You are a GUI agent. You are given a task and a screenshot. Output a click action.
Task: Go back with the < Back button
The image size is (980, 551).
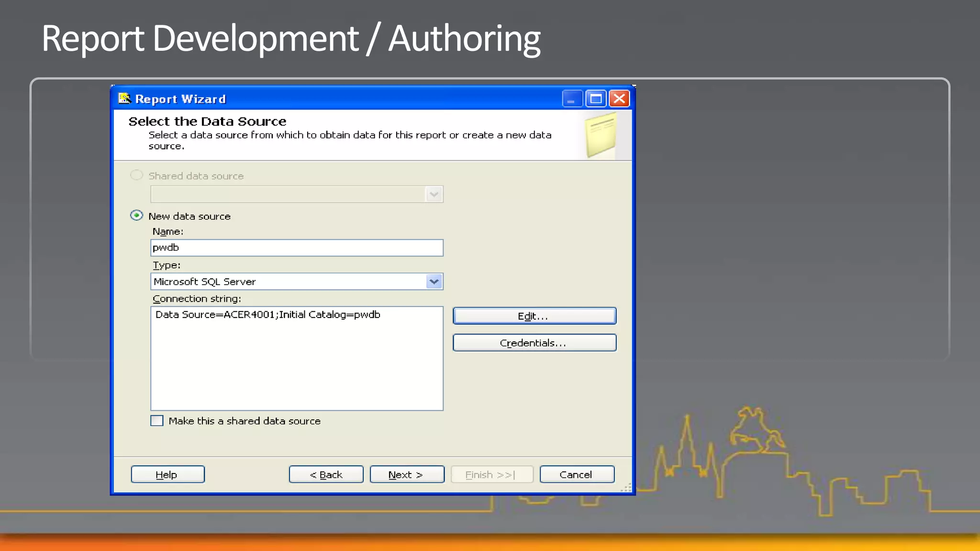(326, 474)
